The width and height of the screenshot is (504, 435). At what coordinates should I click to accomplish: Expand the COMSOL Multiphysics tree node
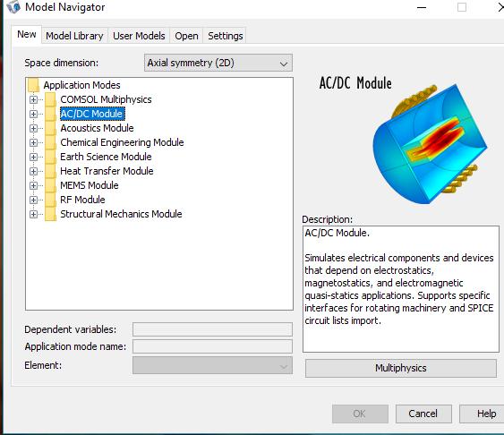click(33, 99)
